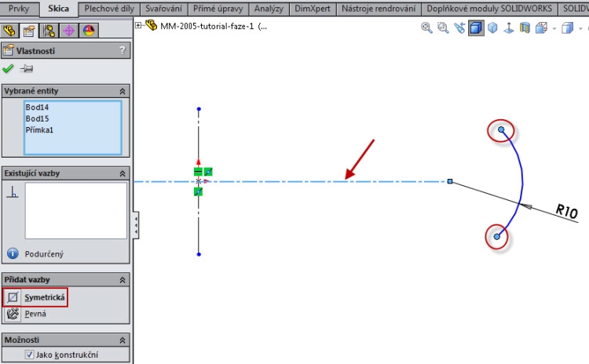Open the ConfigurationManager tab
The height and width of the screenshot is (364, 589).
coord(49,31)
